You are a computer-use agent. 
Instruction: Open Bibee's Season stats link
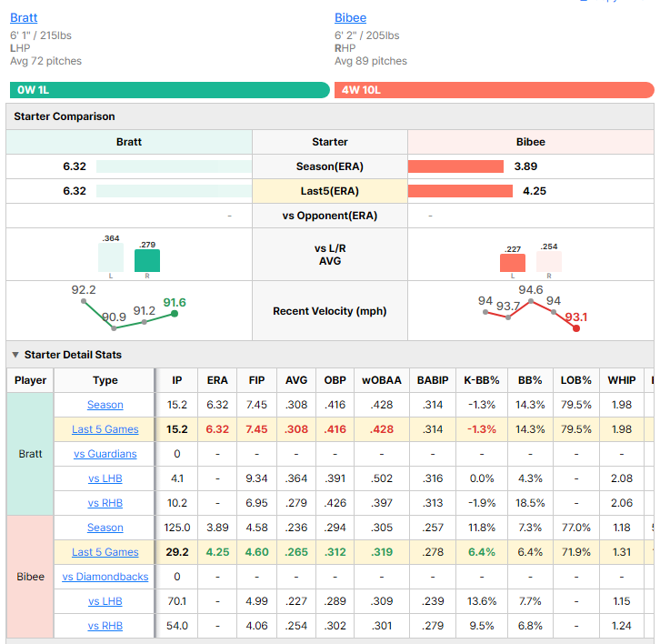tap(105, 528)
